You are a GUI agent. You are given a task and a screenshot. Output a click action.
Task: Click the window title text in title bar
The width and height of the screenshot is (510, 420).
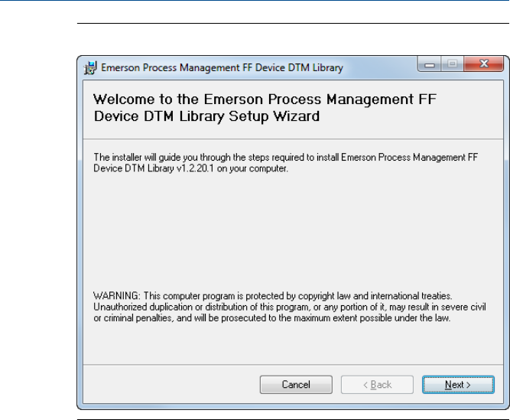[223, 67]
